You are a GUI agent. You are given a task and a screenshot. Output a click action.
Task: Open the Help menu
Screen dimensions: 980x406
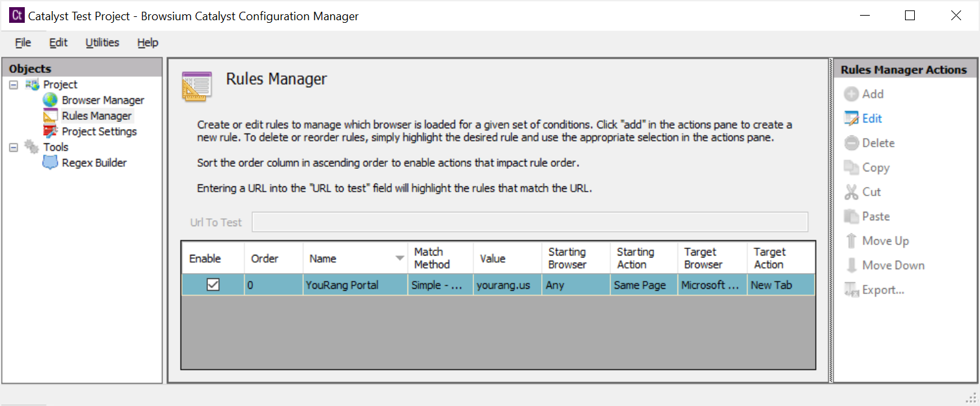(x=147, y=42)
